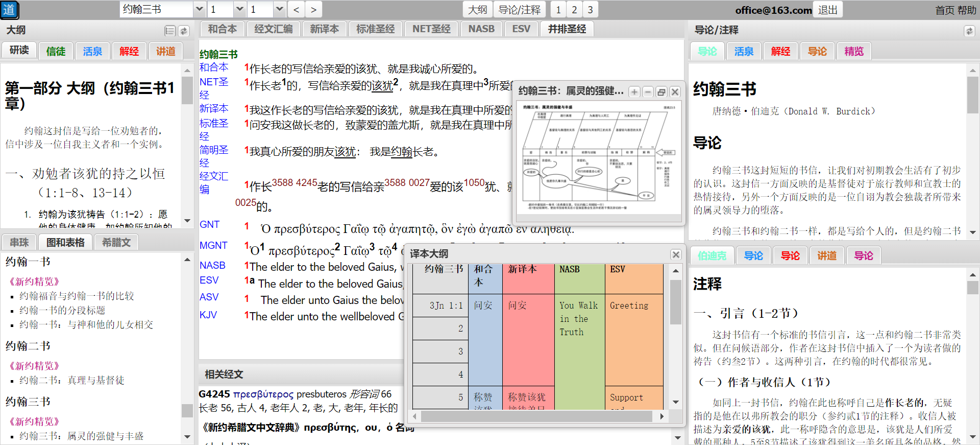Zoom in the chart popup with plus icon
This screenshot has width=980, height=445.
click(634, 92)
